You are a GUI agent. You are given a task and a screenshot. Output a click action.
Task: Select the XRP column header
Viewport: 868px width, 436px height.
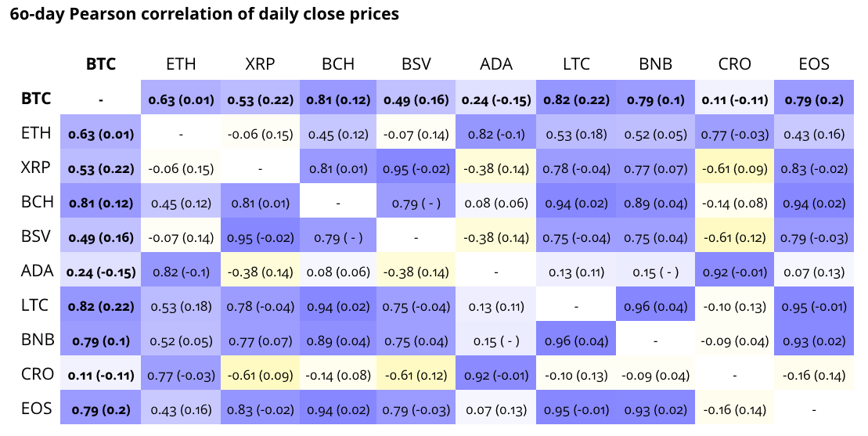click(x=260, y=64)
